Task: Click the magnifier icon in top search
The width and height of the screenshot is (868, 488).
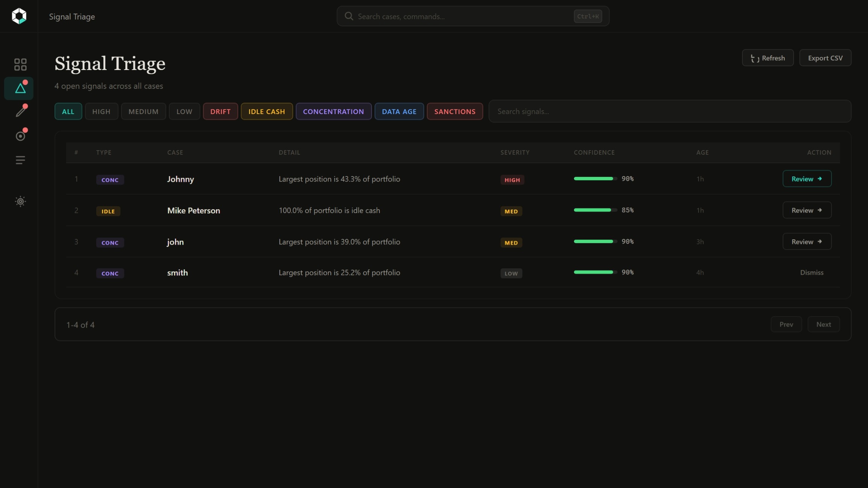Action: (349, 16)
